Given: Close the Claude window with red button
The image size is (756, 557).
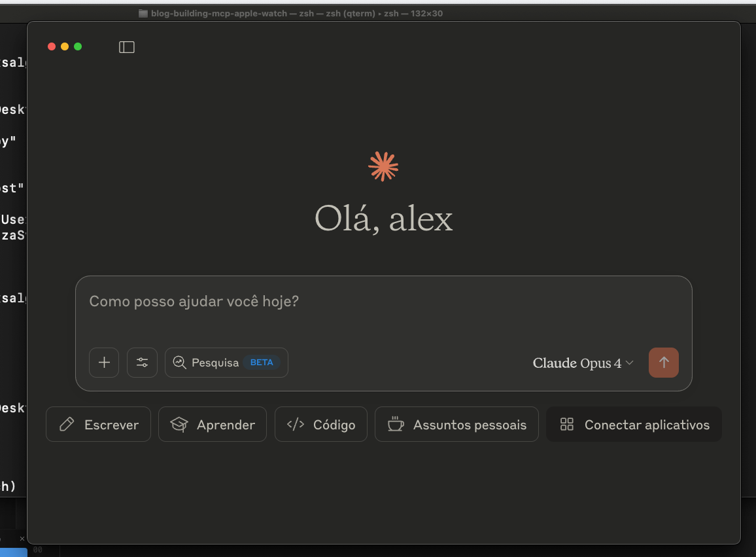Looking at the screenshot, I should click(x=52, y=46).
